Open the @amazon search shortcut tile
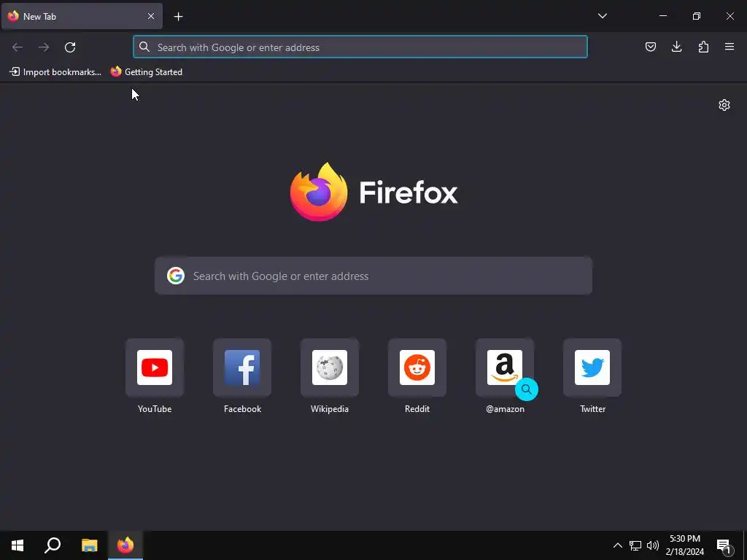 pyautogui.click(x=505, y=367)
